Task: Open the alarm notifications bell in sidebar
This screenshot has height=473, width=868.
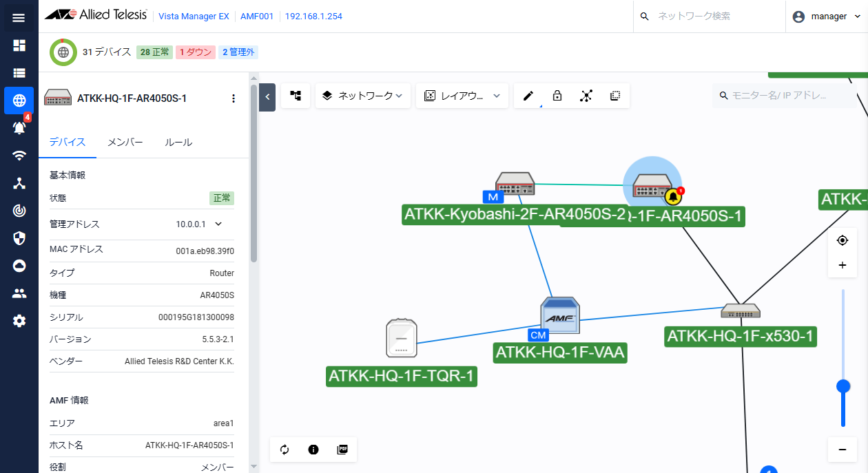Action: pyautogui.click(x=19, y=128)
